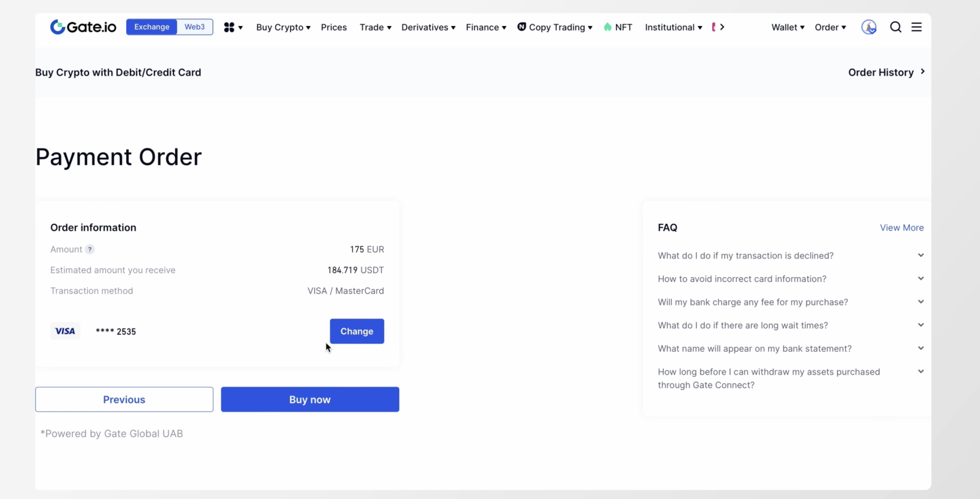Expand 'What name will appear on my bank statement?'

pyautogui.click(x=920, y=348)
